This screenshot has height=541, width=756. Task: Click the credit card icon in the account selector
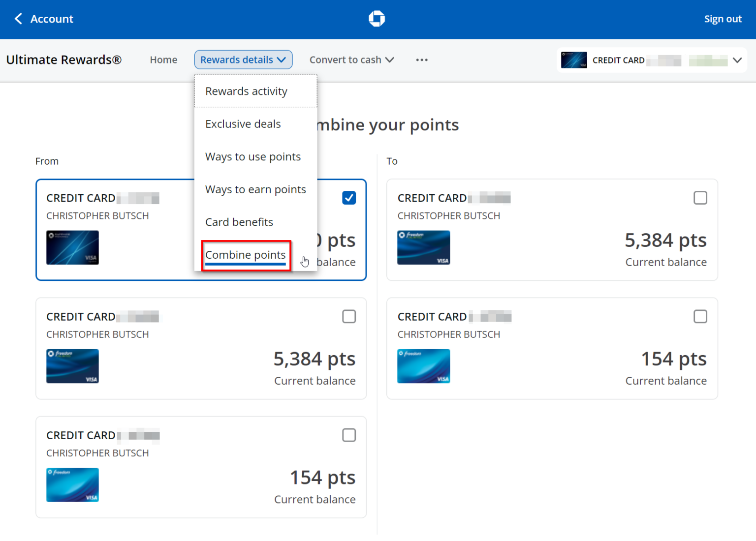(x=573, y=60)
